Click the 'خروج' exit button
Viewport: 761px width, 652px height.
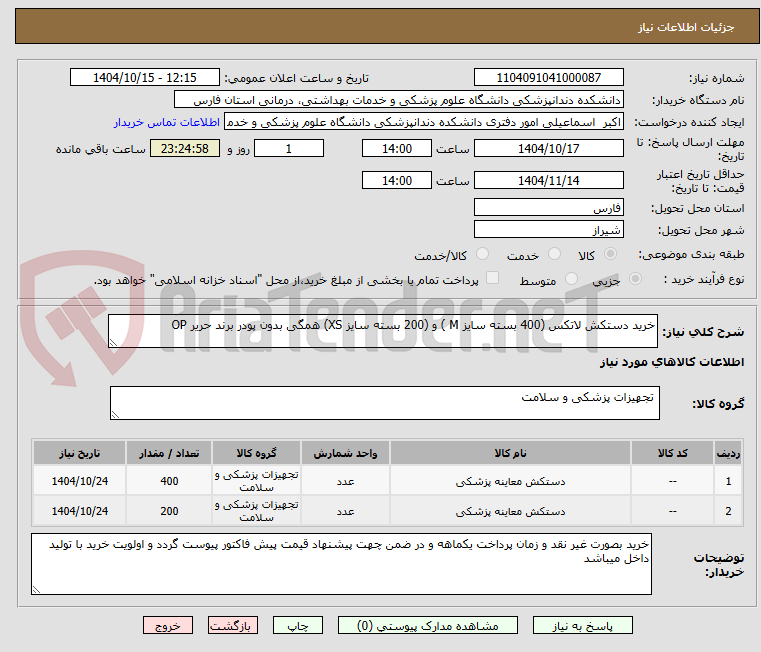167,625
